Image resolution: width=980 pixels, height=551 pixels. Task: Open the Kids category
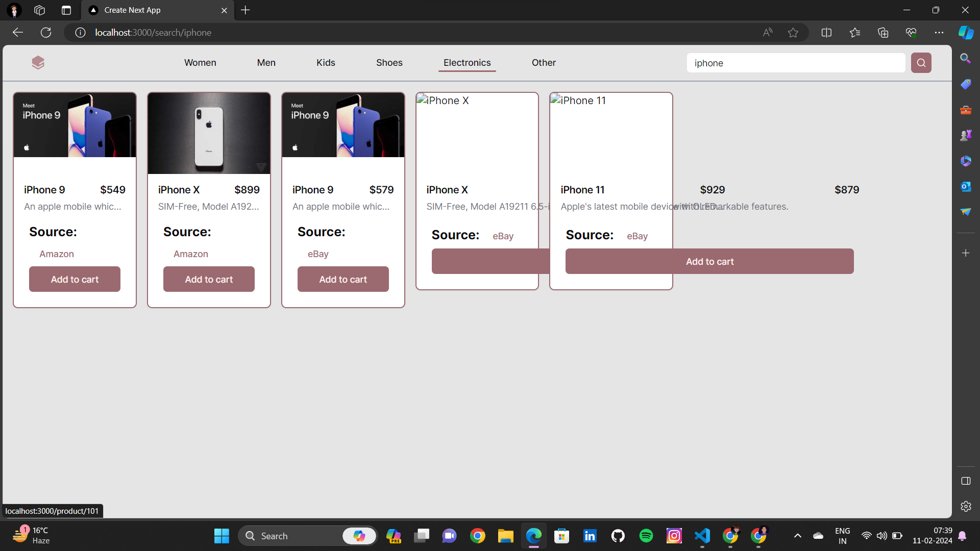tap(326, 63)
